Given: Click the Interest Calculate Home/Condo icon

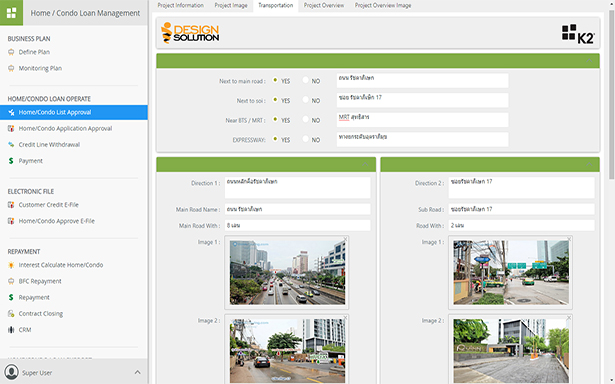Looking at the screenshot, I should point(11,265).
